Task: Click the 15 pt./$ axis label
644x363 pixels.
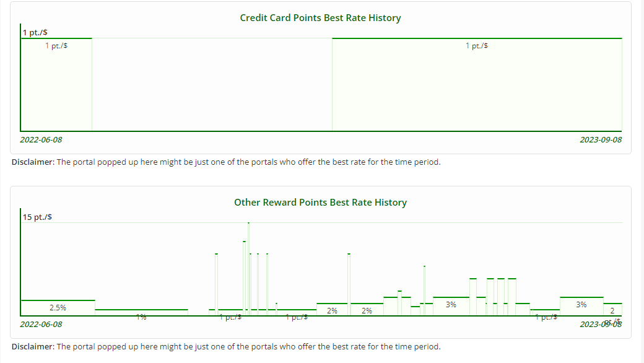Action: 37,217
